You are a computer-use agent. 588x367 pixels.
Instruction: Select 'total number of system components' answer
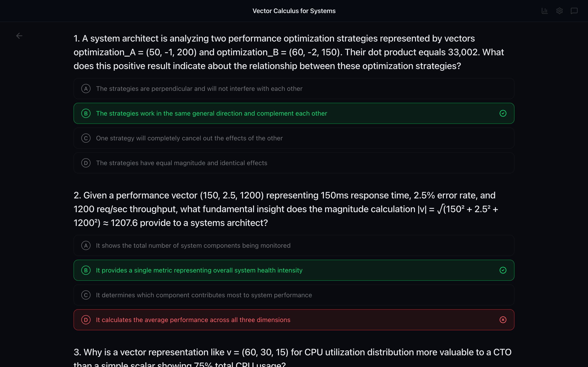point(193,245)
